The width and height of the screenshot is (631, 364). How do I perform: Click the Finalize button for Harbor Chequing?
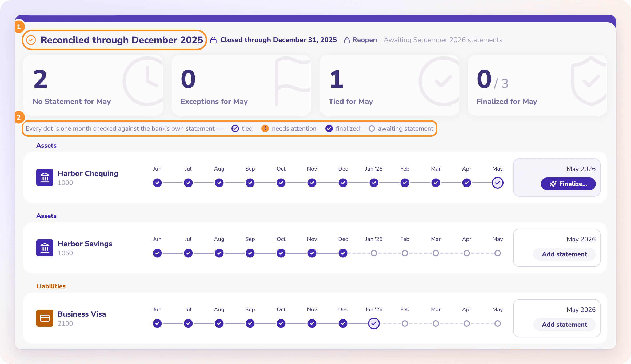(568, 184)
